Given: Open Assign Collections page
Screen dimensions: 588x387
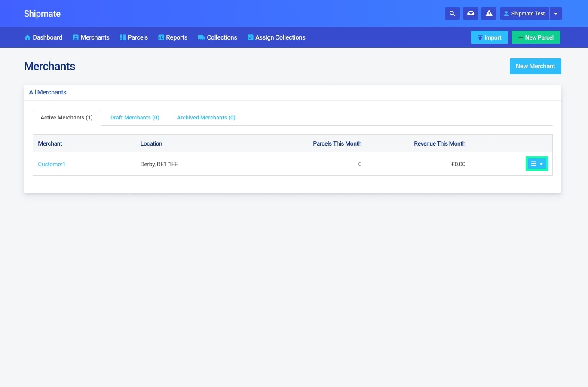Looking at the screenshot, I should click(276, 37).
